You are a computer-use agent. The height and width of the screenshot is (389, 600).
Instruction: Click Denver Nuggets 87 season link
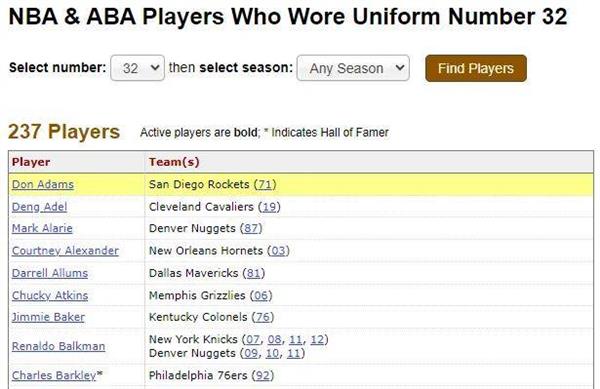click(x=251, y=228)
